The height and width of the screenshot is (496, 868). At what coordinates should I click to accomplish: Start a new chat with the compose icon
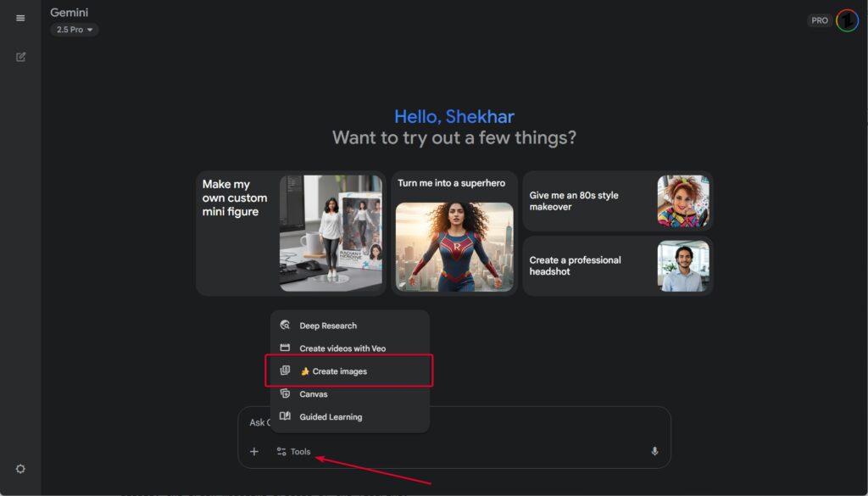20,57
